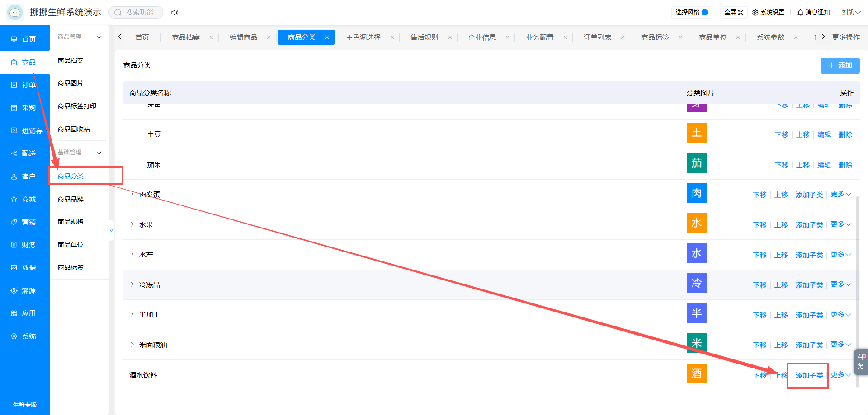Open the 溯源 traceability sidebar section
This screenshot has height=415, width=868.
tap(24, 291)
